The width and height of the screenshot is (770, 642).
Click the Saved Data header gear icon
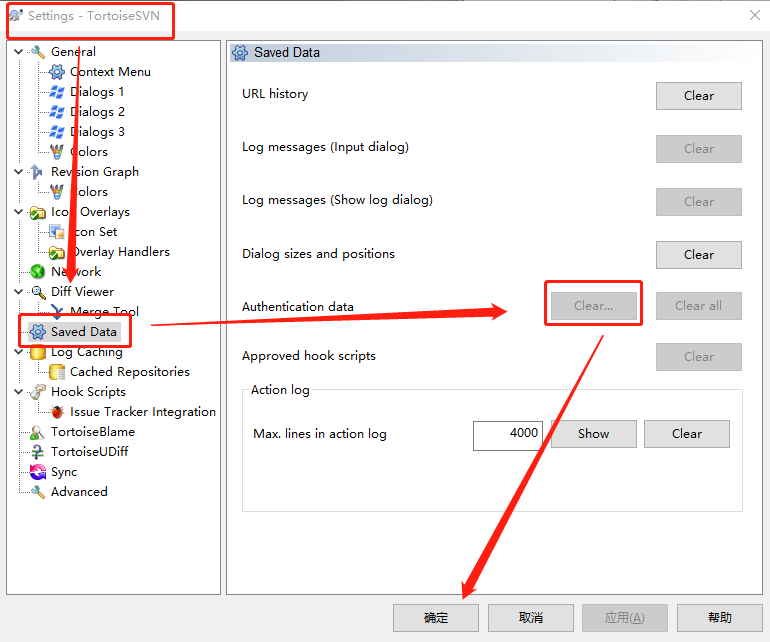pyautogui.click(x=240, y=53)
